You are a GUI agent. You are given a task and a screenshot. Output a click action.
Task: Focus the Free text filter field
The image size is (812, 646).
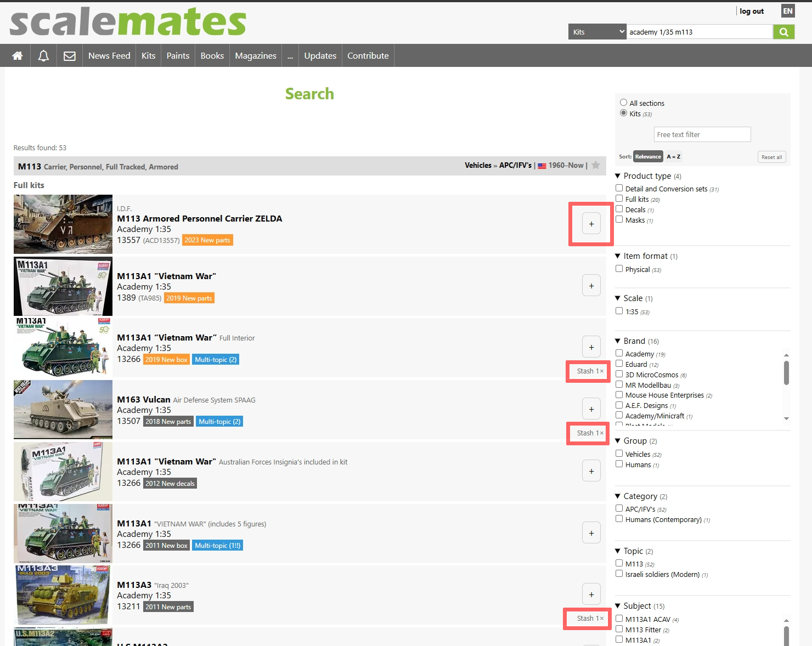pyautogui.click(x=702, y=134)
